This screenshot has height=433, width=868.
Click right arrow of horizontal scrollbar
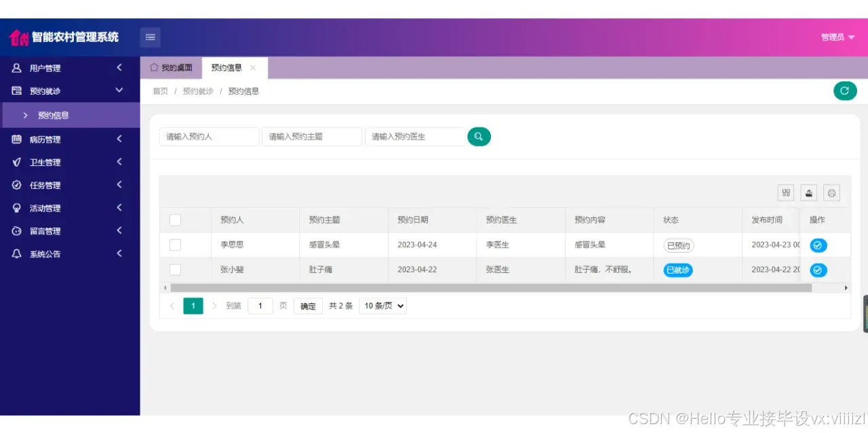point(846,288)
